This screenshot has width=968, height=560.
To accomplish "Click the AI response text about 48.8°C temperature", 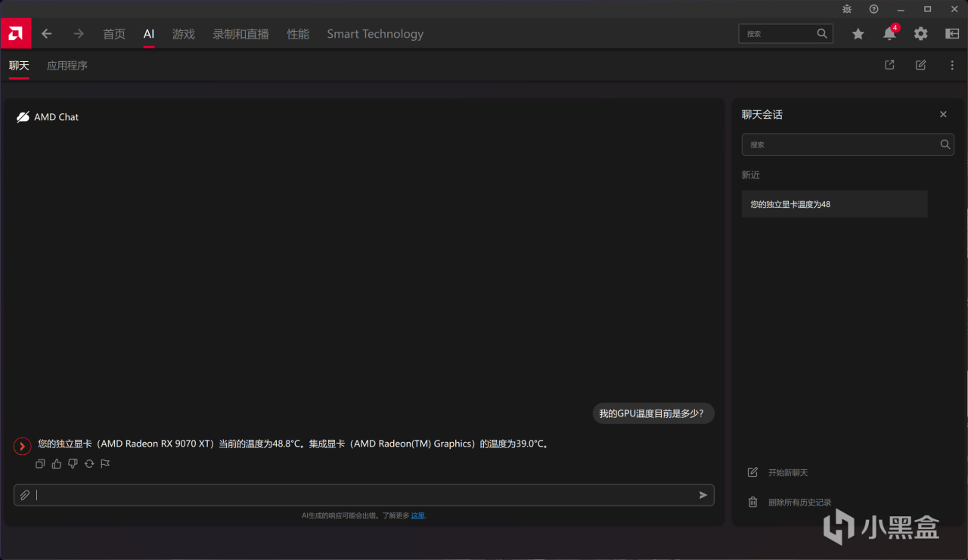I will coord(293,444).
